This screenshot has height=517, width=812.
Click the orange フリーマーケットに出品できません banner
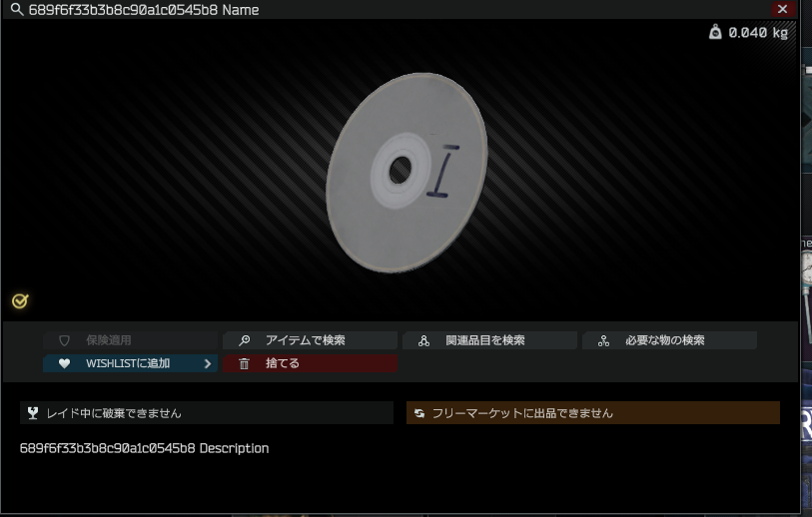[592, 412]
